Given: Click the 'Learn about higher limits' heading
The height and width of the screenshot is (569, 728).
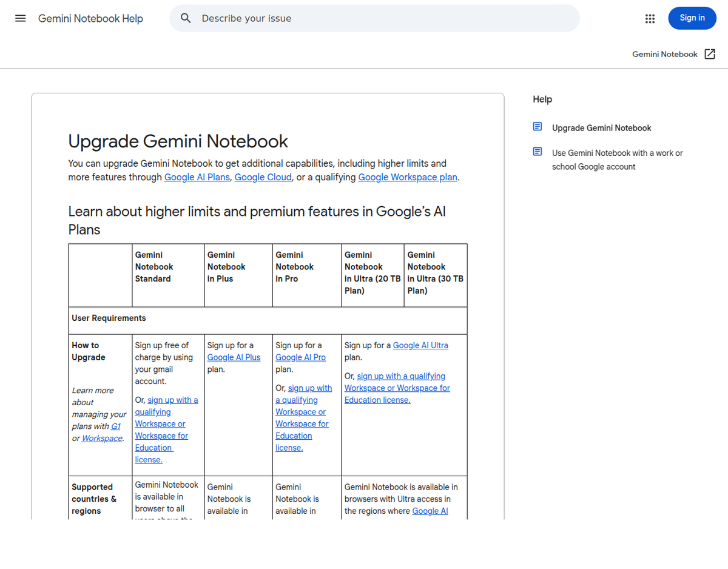Looking at the screenshot, I should point(257,220).
